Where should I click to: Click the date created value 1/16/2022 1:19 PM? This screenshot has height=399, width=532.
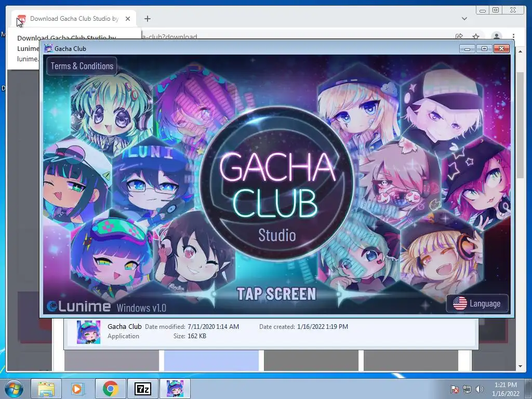(323, 326)
